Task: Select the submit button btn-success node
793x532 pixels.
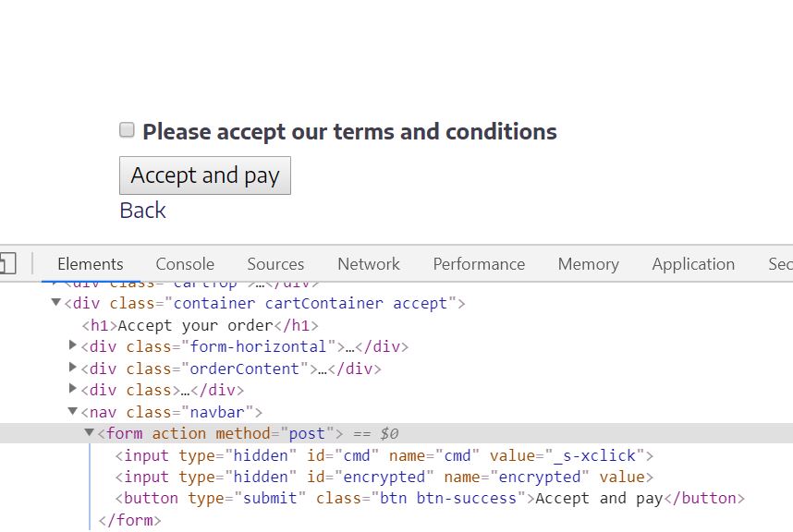Action: click(430, 498)
